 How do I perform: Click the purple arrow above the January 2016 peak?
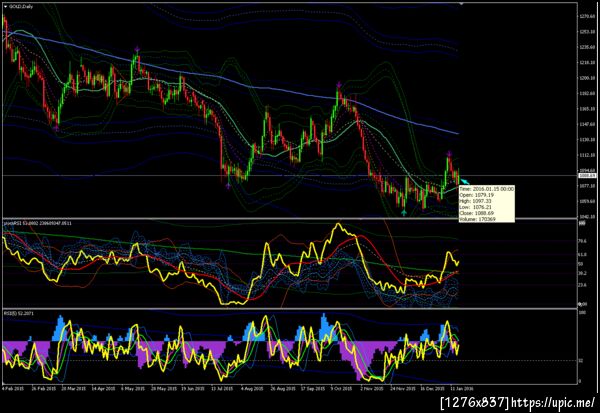[x=449, y=153]
